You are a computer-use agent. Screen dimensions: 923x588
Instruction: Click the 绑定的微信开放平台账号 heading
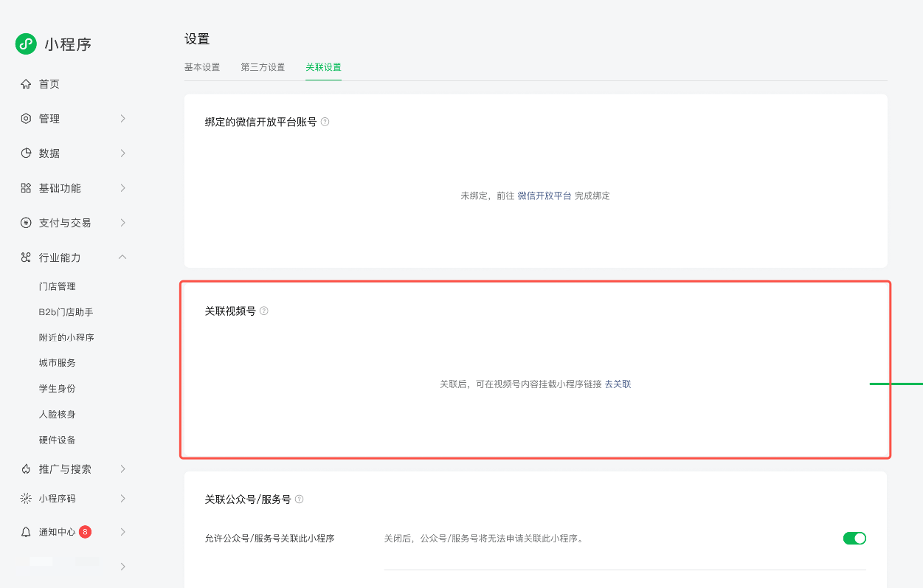(261, 122)
